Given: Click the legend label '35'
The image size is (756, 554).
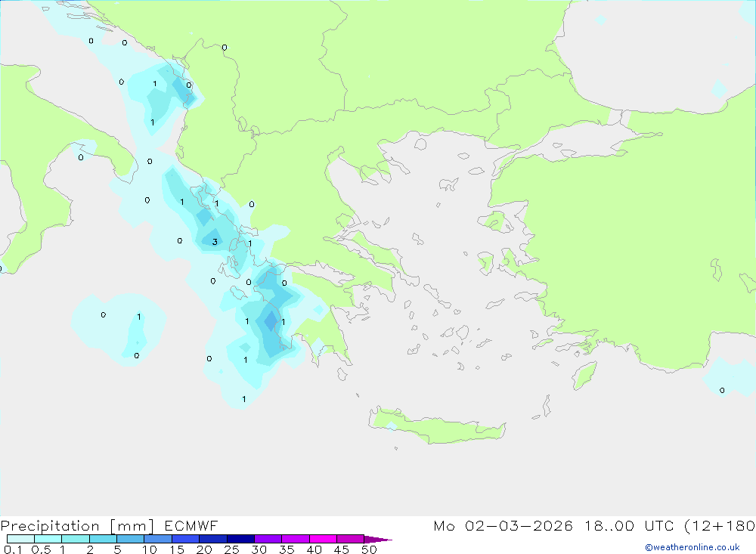Looking at the screenshot, I should tap(287, 549).
